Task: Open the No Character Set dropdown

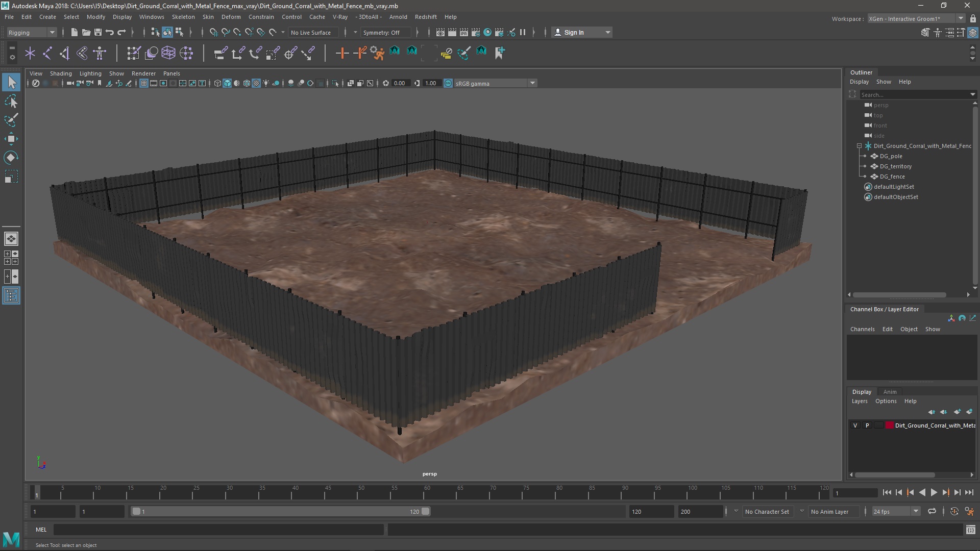Action: pos(767,511)
